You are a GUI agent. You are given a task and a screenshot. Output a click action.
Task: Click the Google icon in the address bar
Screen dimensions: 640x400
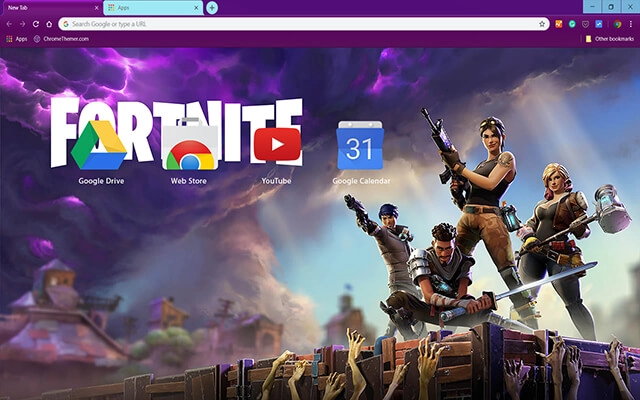[x=66, y=24]
